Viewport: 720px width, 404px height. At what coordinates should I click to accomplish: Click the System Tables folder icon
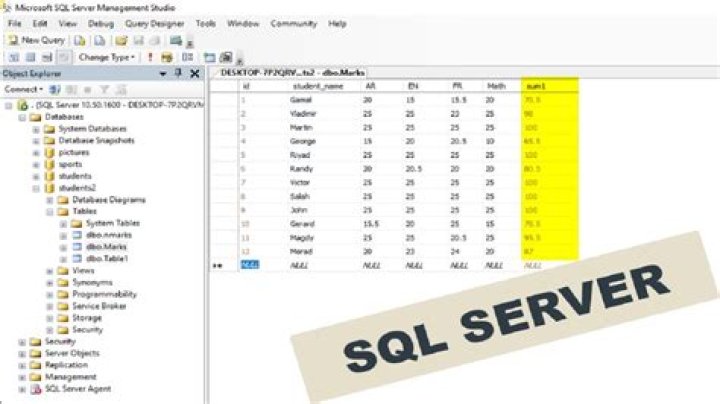[x=77, y=224]
